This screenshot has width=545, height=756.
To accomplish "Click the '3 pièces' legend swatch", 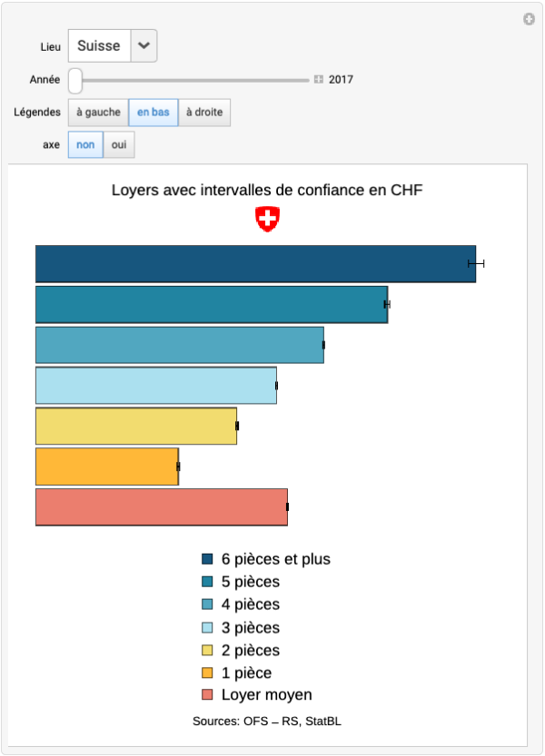I will [207, 628].
